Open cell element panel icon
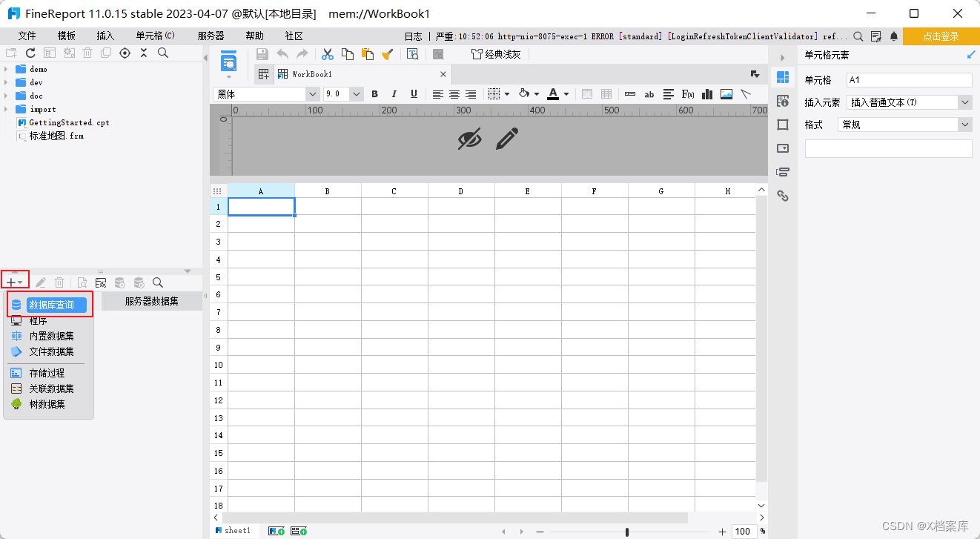980x539 pixels. tap(783, 77)
